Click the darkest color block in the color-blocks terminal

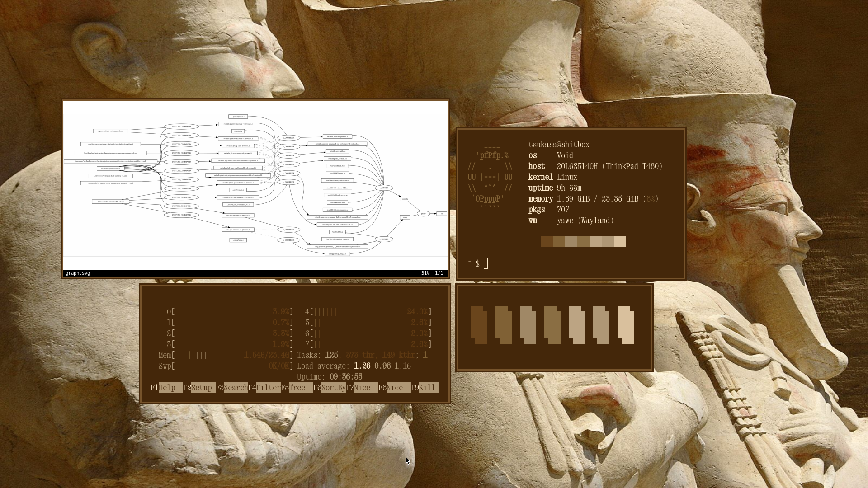(x=479, y=325)
